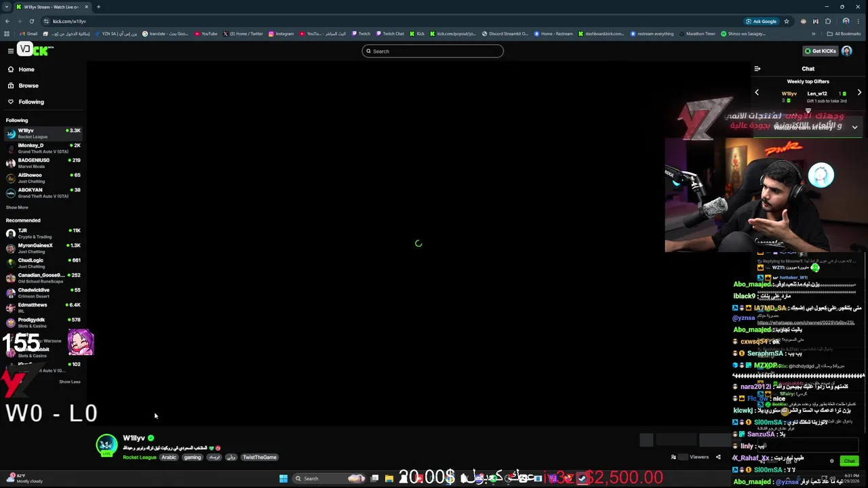Viewport: 868px width, 488px height.
Task: Go to Home in sidebar
Action: 26,69
